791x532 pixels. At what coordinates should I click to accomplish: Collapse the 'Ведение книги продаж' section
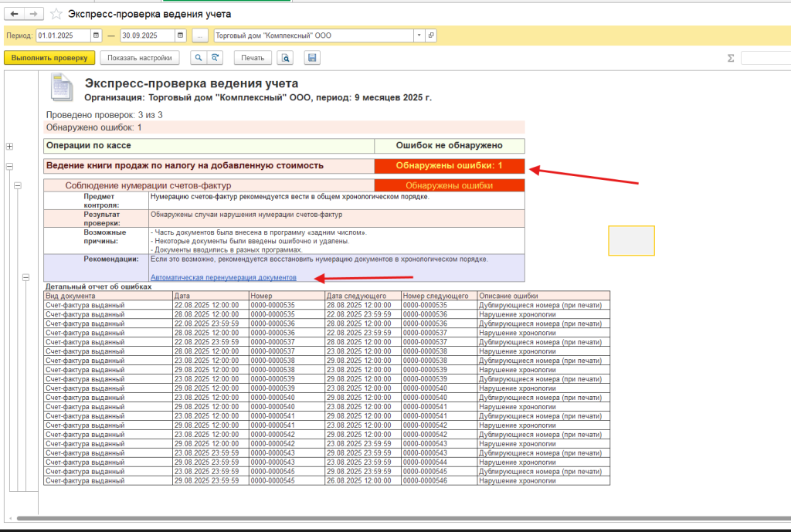10,166
